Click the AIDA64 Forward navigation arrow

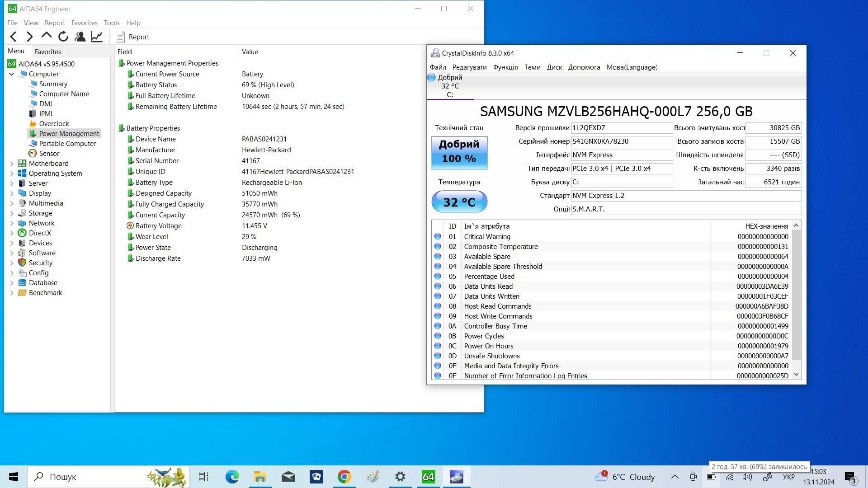(x=30, y=37)
